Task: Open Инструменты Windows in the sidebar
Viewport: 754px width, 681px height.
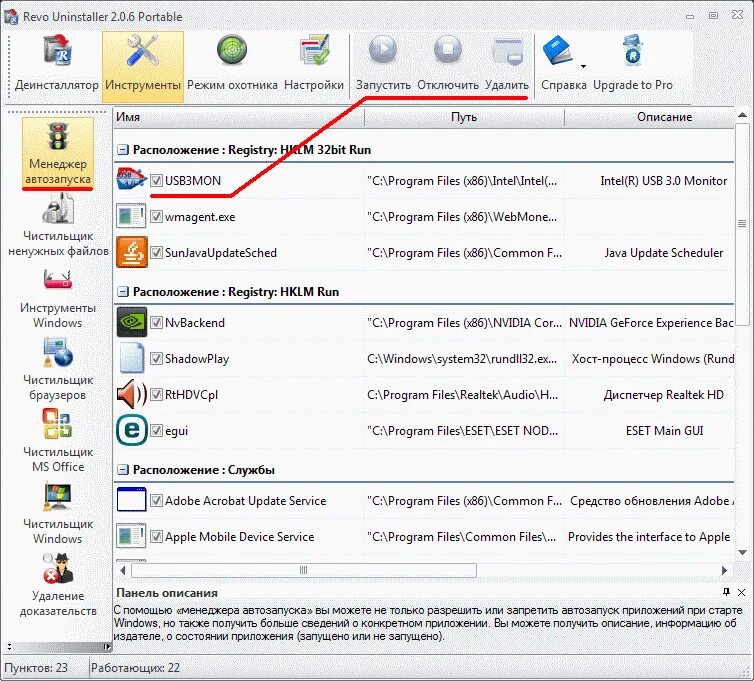Action: [58, 298]
